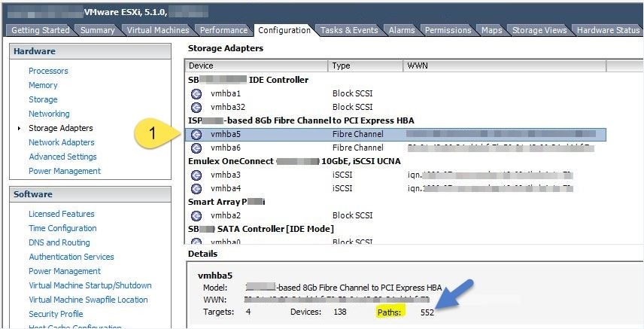This screenshot has width=644, height=329.
Task: Switch to the Maps tab
Action: 491,30
